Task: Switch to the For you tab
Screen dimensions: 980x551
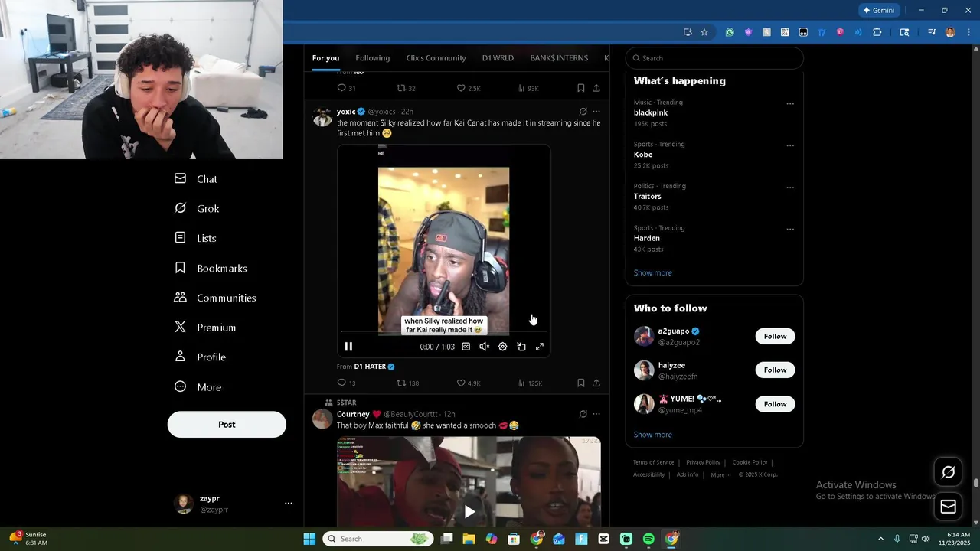Action: [x=325, y=58]
